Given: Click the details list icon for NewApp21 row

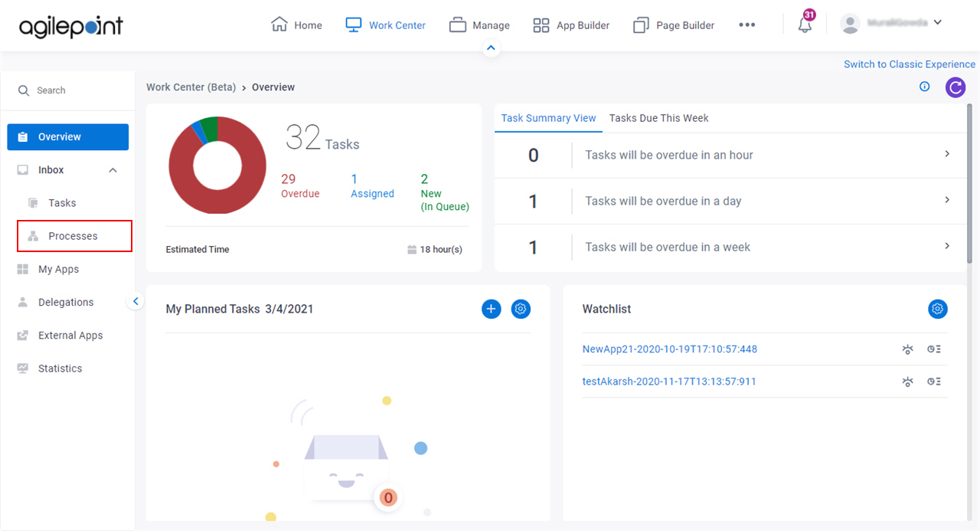Looking at the screenshot, I should [x=933, y=349].
